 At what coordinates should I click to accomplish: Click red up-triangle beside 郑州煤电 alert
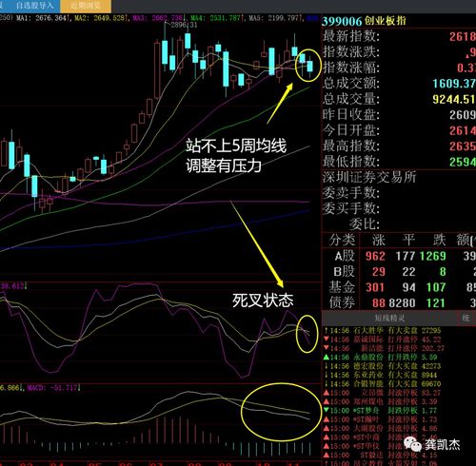point(326,401)
